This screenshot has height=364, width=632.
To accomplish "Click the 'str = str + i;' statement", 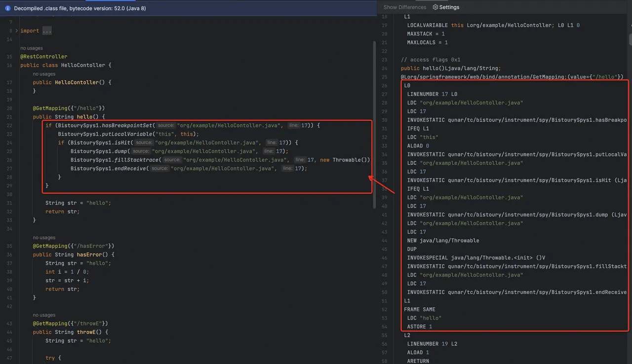I will pyautogui.click(x=67, y=281).
